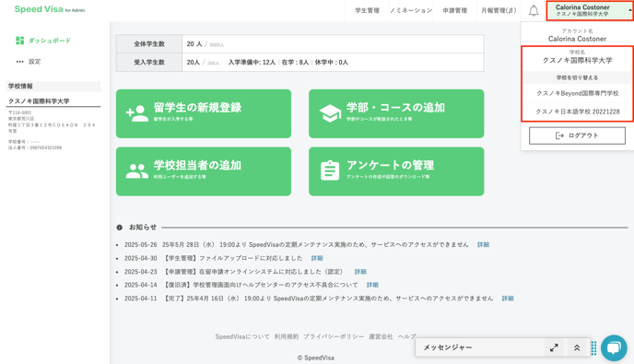Open 設定 in sidebar
This screenshot has height=364, width=634.
coord(34,62)
